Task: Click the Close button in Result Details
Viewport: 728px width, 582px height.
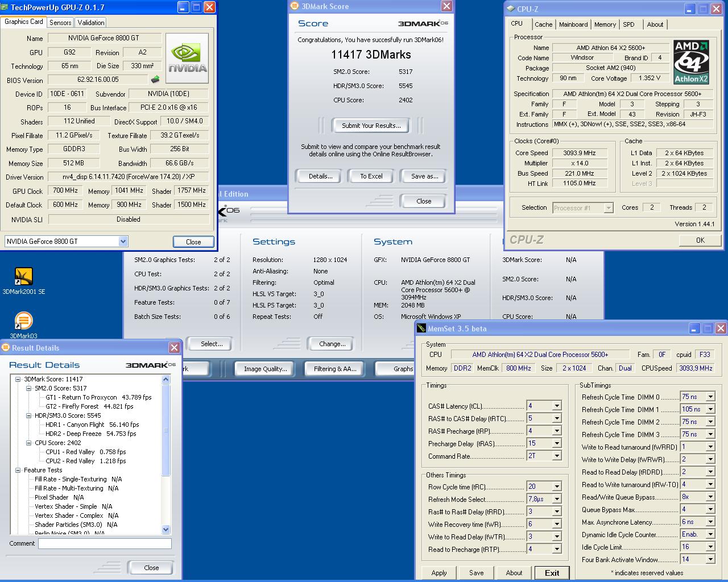Action: [151, 568]
